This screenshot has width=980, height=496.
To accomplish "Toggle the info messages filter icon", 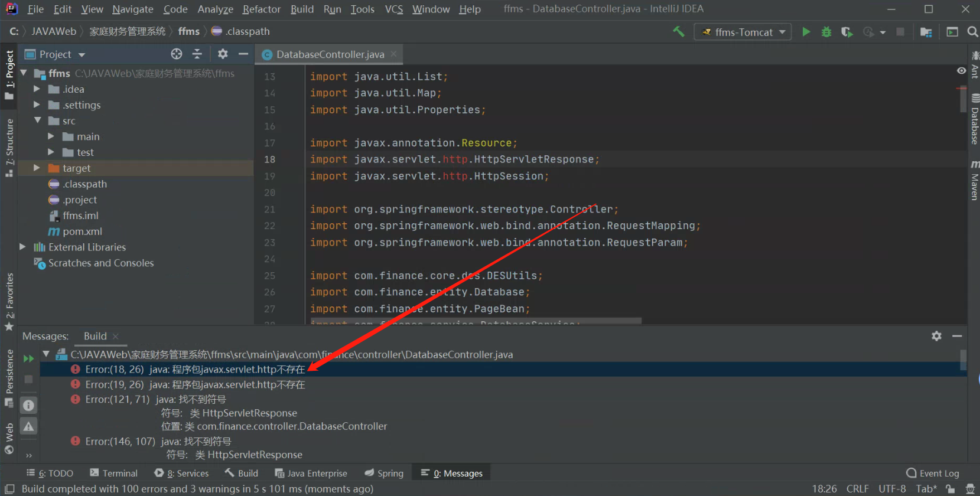I will 28,405.
